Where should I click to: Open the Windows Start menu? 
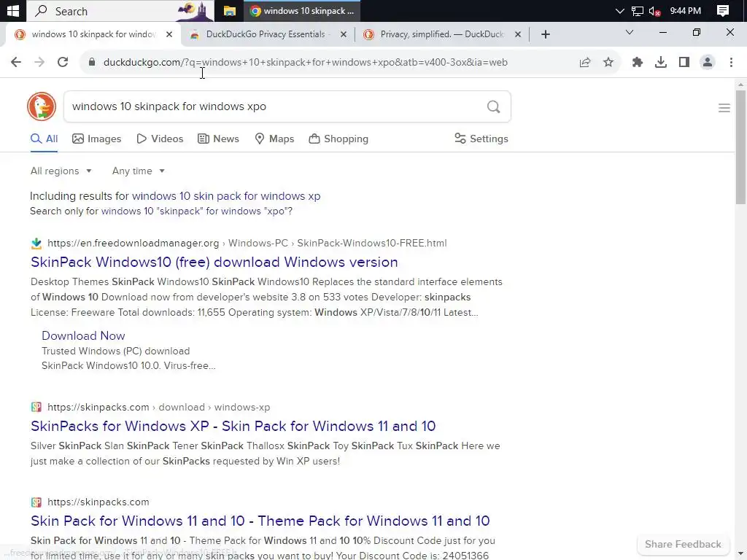(13, 10)
